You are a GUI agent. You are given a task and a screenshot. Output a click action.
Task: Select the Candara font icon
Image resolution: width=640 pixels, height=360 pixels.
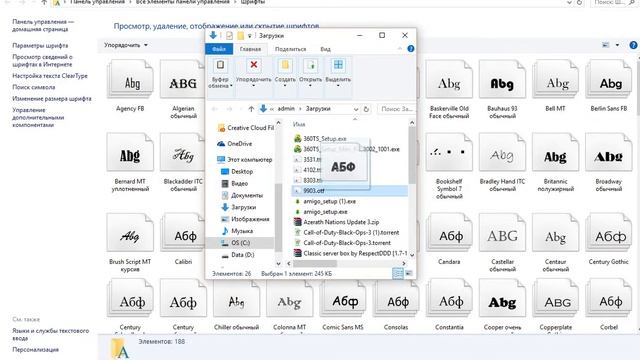(449, 232)
